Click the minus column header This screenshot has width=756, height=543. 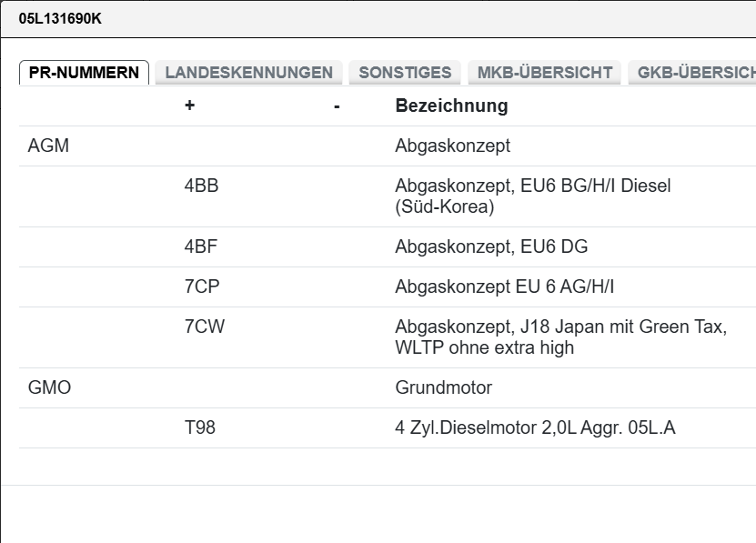pos(337,106)
